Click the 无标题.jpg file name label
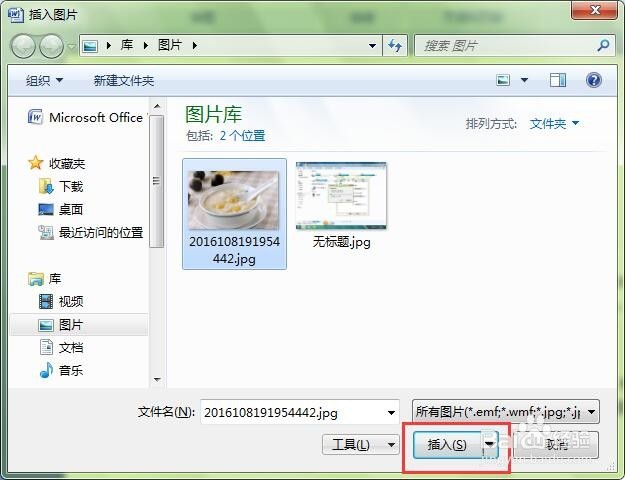Image resolution: width=625 pixels, height=480 pixels. point(342,242)
